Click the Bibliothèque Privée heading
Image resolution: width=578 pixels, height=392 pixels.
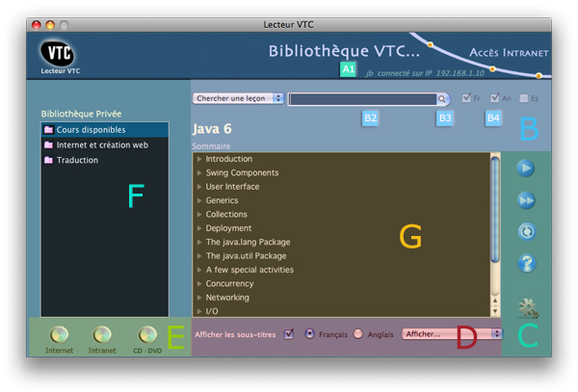click(81, 114)
